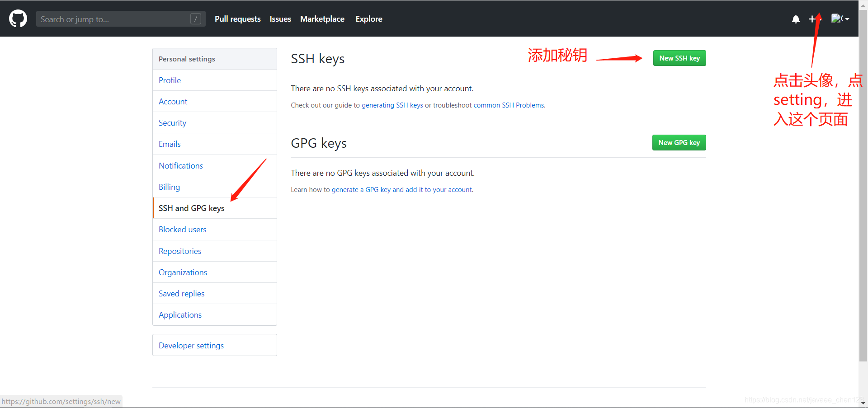Select SSH and GPG keys item

pos(215,208)
